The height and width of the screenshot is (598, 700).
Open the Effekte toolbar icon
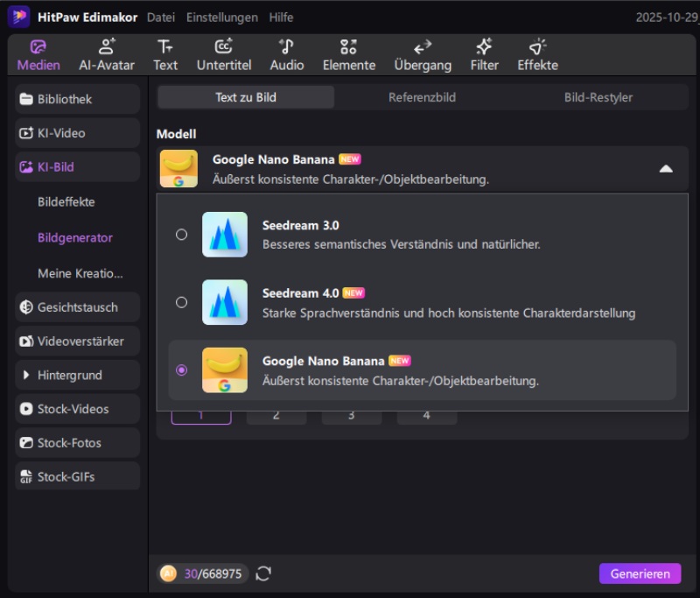(x=537, y=47)
